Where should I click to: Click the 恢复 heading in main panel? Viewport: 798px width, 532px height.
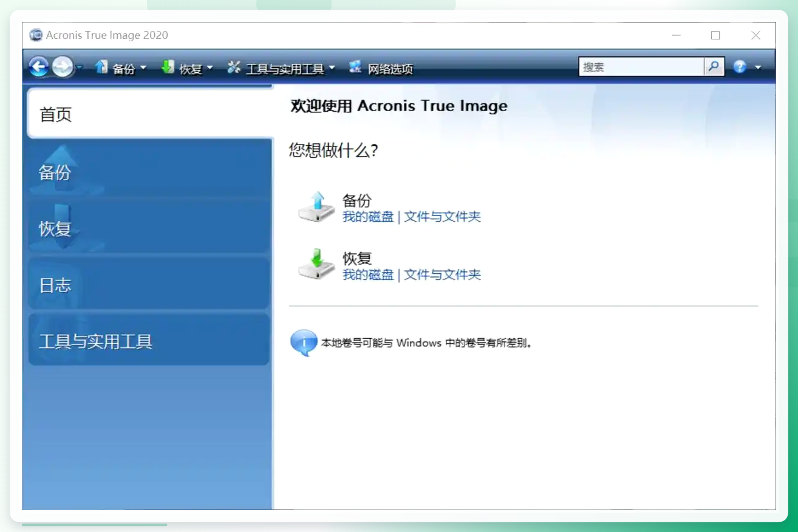pos(356,258)
